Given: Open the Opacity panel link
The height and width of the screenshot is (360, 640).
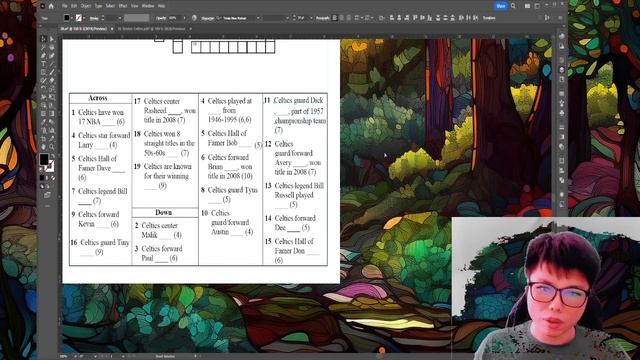Looking at the screenshot, I should point(161,18).
